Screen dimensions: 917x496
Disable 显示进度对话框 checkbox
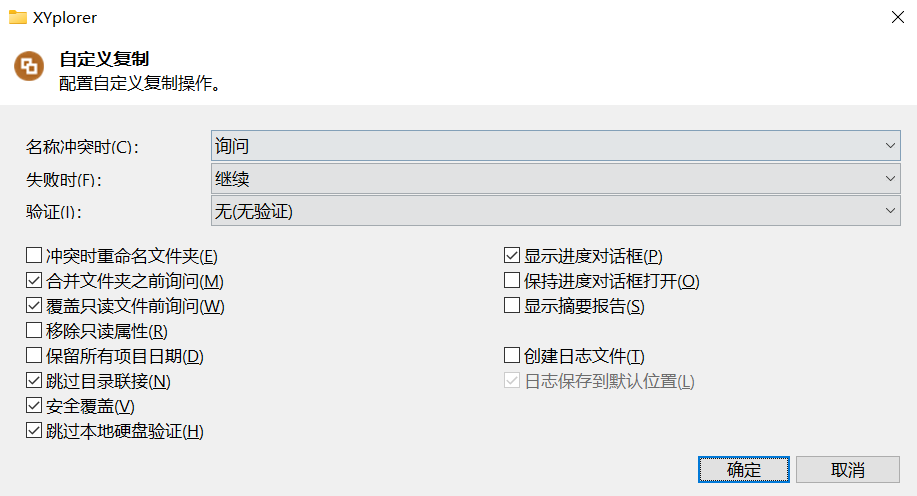click(x=512, y=255)
